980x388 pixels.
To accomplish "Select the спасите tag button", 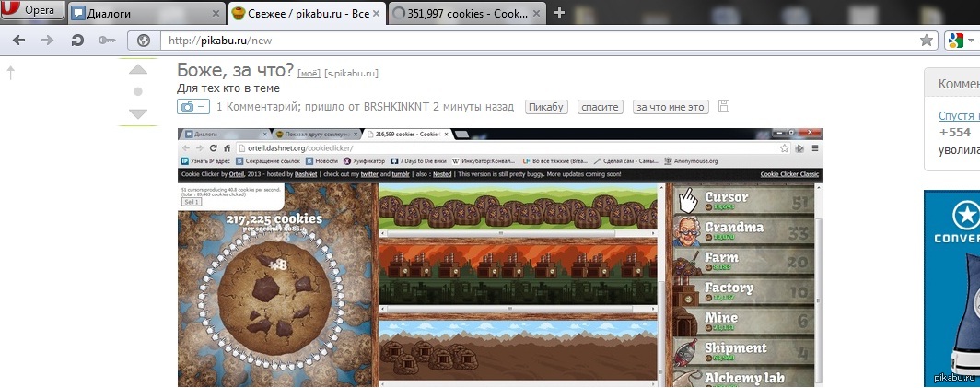I will (x=600, y=107).
